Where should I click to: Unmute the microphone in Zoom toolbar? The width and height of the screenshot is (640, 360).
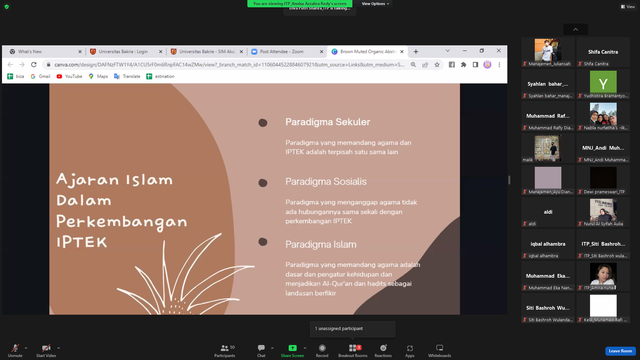15,350
